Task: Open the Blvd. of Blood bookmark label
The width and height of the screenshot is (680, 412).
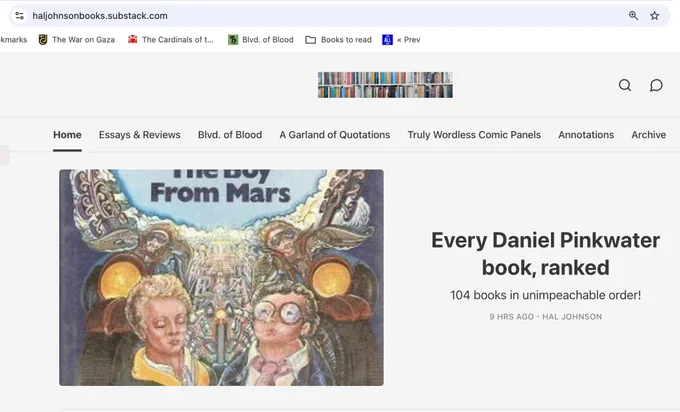Action: point(268,40)
